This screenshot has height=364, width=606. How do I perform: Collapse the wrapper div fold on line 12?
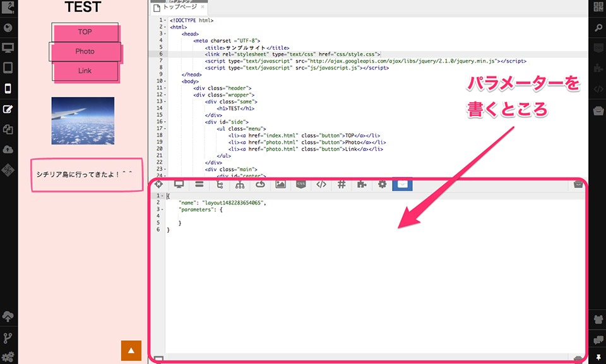(x=165, y=95)
